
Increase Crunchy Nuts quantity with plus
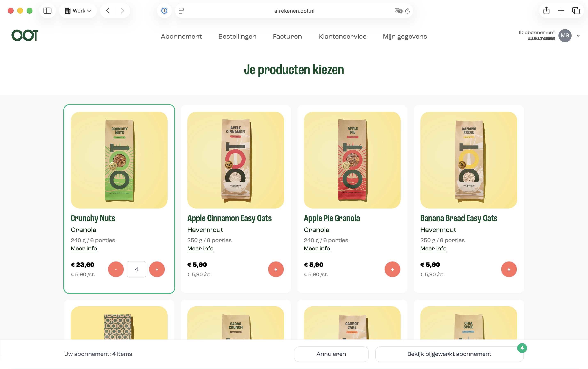[x=157, y=269]
